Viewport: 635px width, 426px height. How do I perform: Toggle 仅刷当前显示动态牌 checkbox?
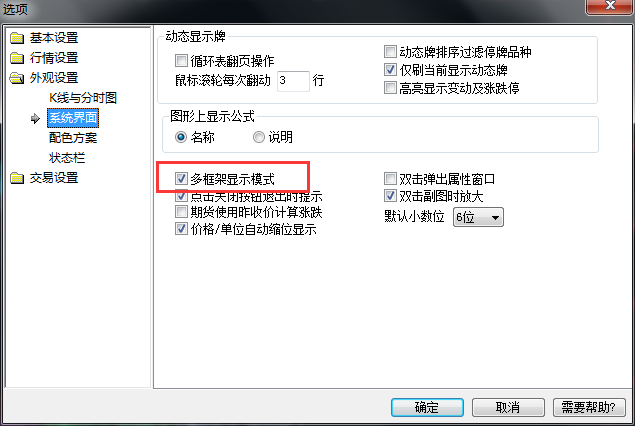(390, 70)
